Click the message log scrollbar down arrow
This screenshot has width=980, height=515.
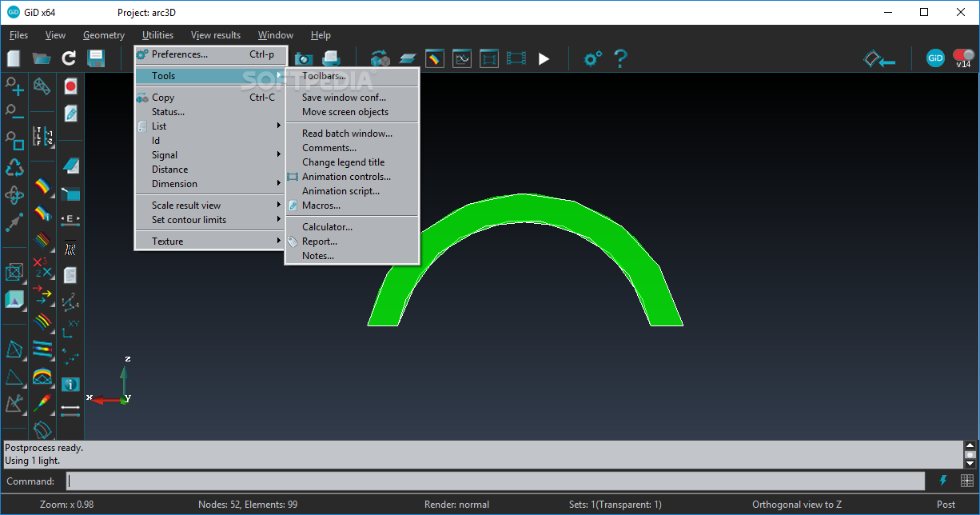pos(970,463)
